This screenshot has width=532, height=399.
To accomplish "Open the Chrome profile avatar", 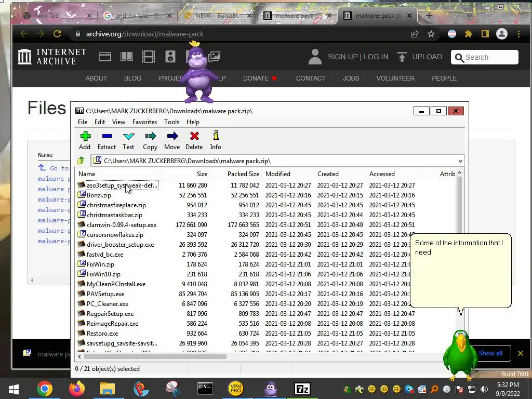I will coord(502,34).
